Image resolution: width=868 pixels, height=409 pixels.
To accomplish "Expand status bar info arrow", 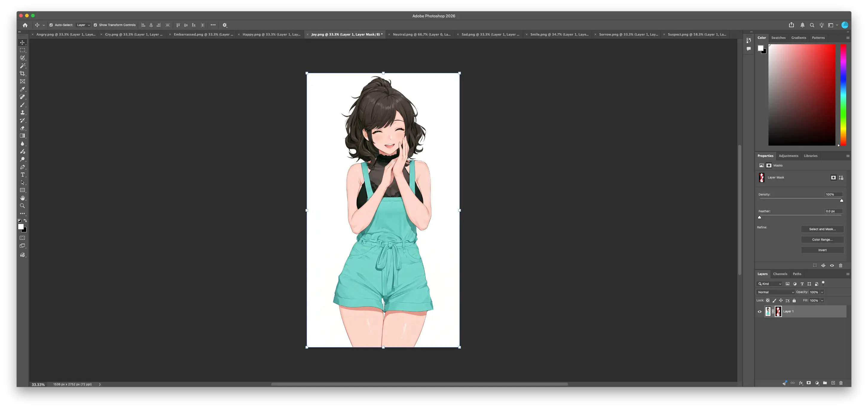I will tap(100, 384).
